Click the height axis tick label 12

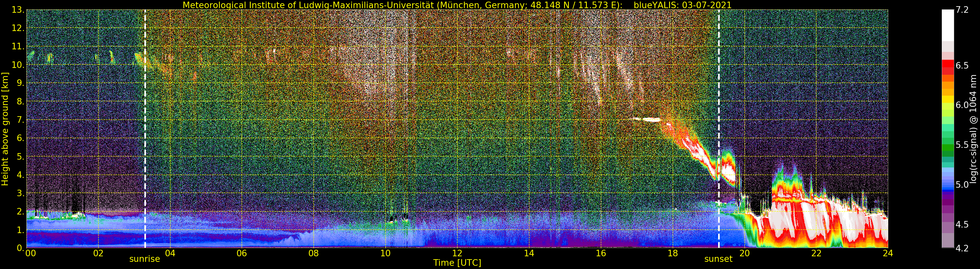click(19, 28)
